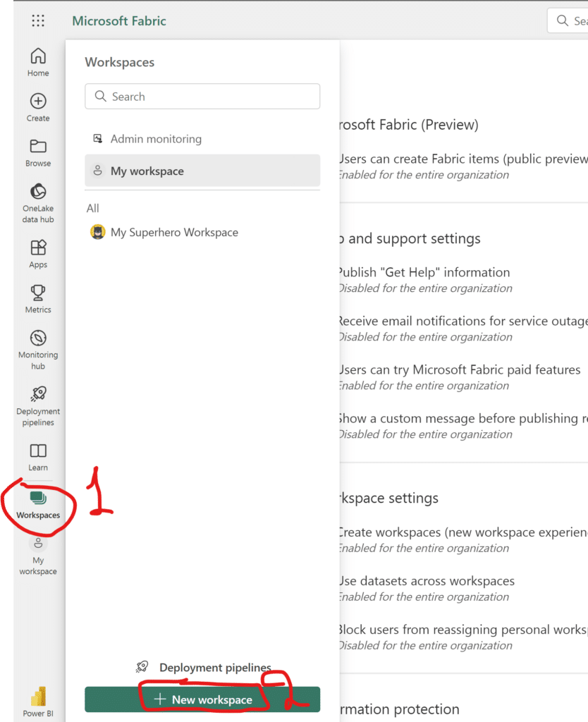The width and height of the screenshot is (588, 722).
Task: Open Browse in the left navigation
Action: click(38, 152)
